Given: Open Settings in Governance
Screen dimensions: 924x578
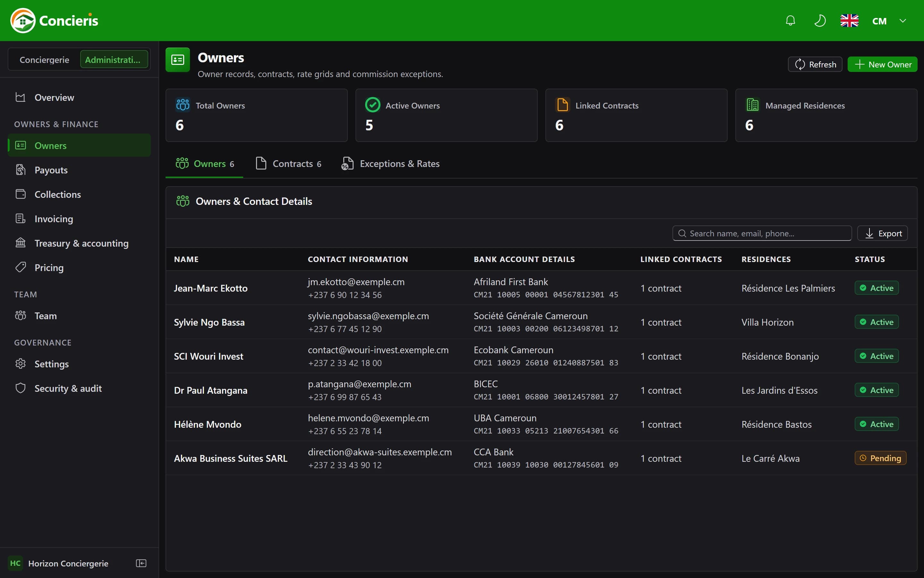Looking at the screenshot, I should point(80,364).
